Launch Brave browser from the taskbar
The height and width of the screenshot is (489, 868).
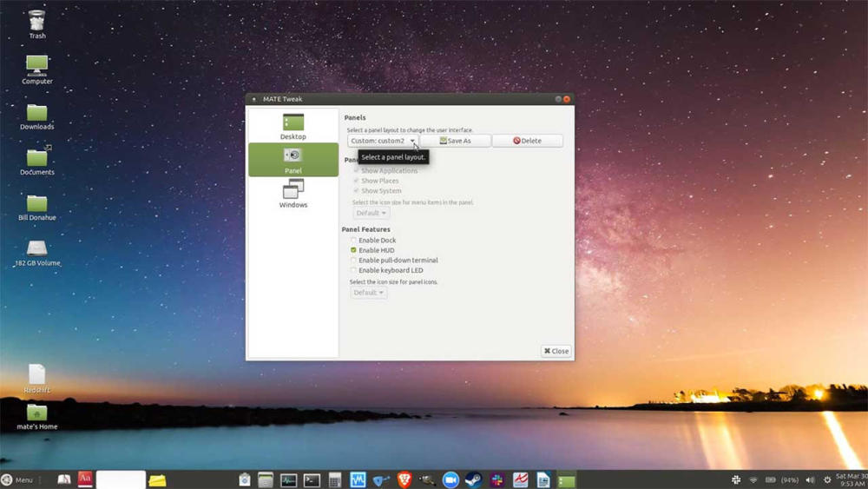coord(404,479)
